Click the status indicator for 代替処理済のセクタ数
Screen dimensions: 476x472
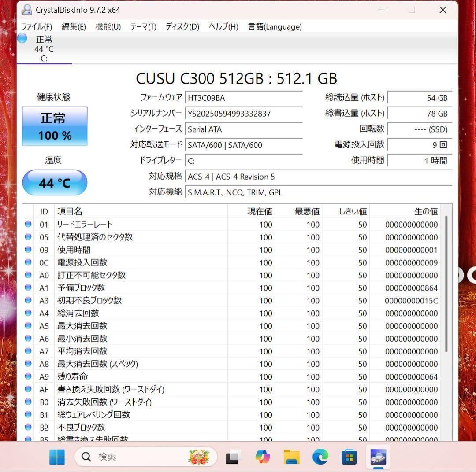click(28, 237)
